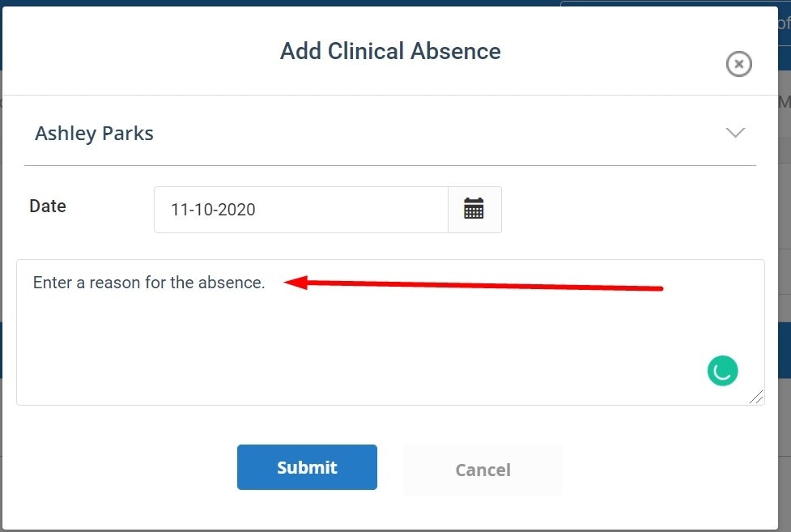Click the green Grammarly icon
Image resolution: width=791 pixels, height=532 pixels.
tap(722, 371)
